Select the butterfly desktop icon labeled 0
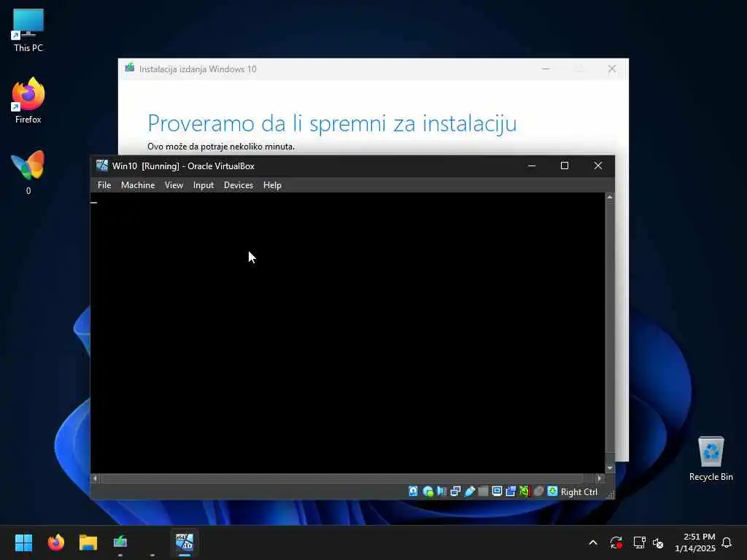This screenshot has width=747, height=560. tap(28, 172)
